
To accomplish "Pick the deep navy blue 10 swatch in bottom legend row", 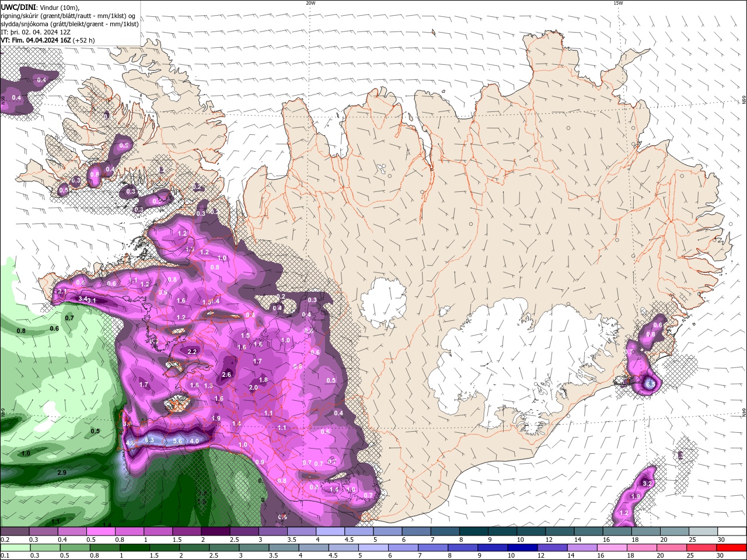I will coord(522,548).
